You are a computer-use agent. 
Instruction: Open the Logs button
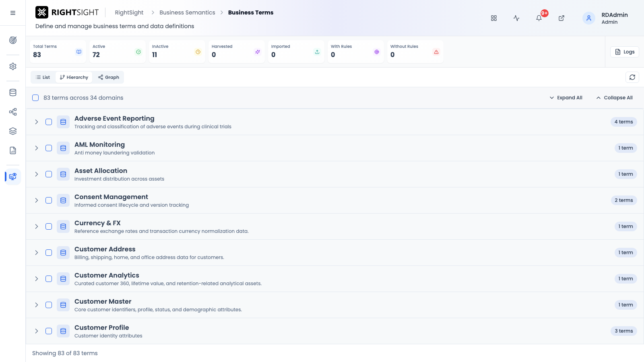625,52
